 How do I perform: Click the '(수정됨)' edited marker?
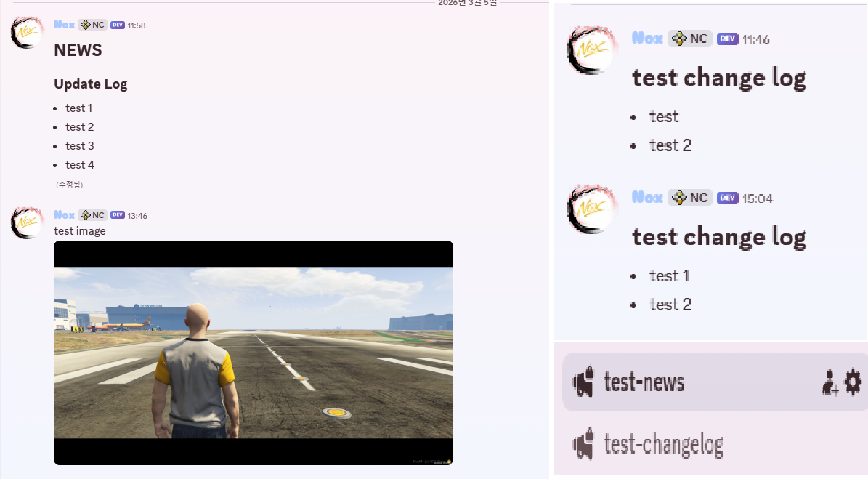[69, 185]
